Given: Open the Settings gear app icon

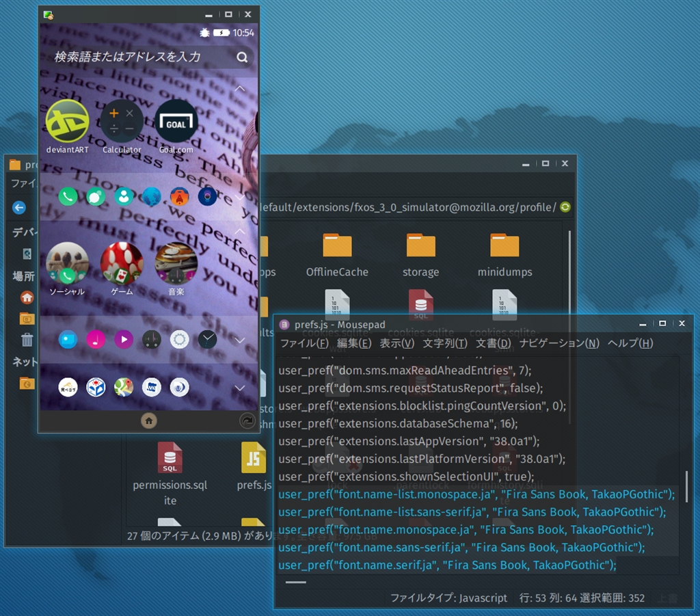Looking at the screenshot, I should point(180,340).
